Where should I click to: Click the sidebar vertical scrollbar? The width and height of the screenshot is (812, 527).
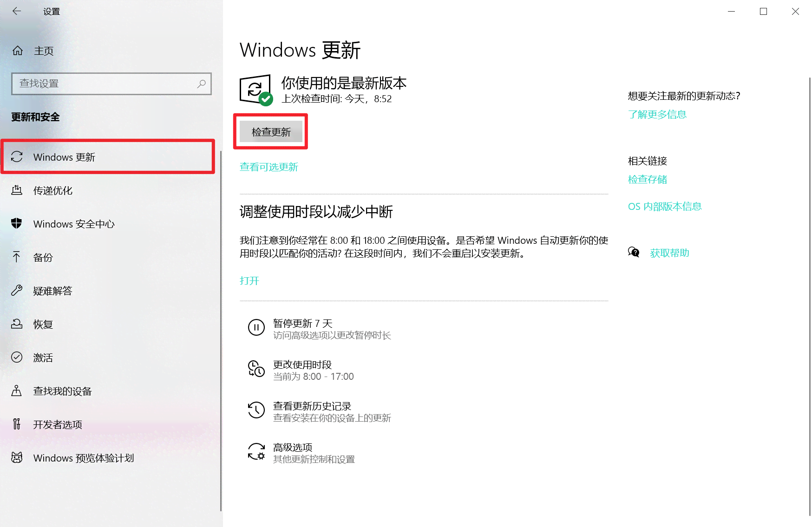pyautogui.click(x=221, y=331)
